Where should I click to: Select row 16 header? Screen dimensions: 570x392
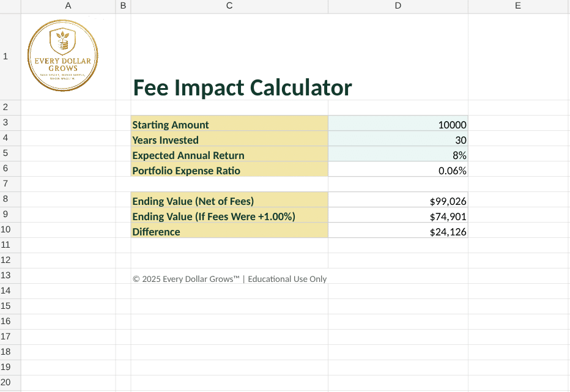(10, 322)
